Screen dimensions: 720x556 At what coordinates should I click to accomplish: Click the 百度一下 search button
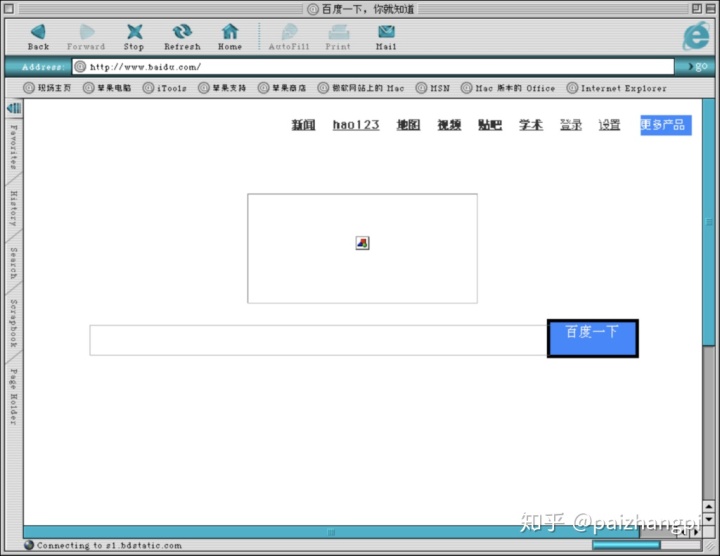[592, 338]
